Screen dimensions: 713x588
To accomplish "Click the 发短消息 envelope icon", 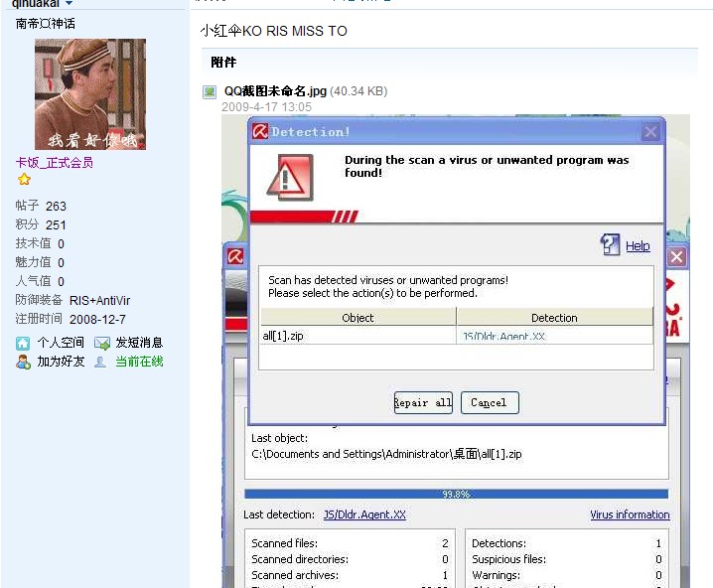I will [102, 343].
